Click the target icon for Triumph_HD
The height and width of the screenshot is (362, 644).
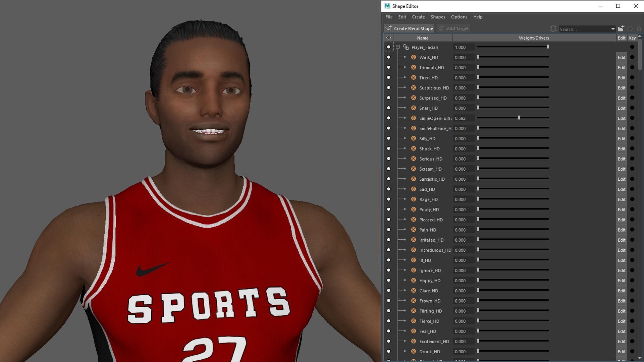coord(414,67)
